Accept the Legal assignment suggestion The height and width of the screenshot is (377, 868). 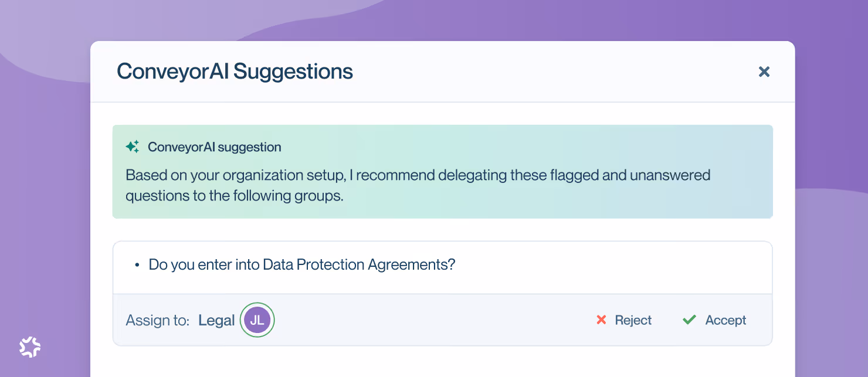pyautogui.click(x=714, y=320)
